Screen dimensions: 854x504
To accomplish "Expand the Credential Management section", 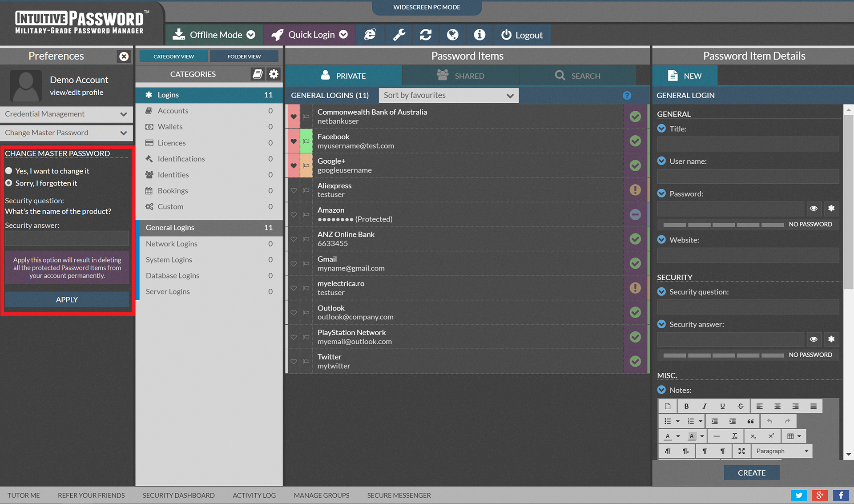I will tap(66, 114).
